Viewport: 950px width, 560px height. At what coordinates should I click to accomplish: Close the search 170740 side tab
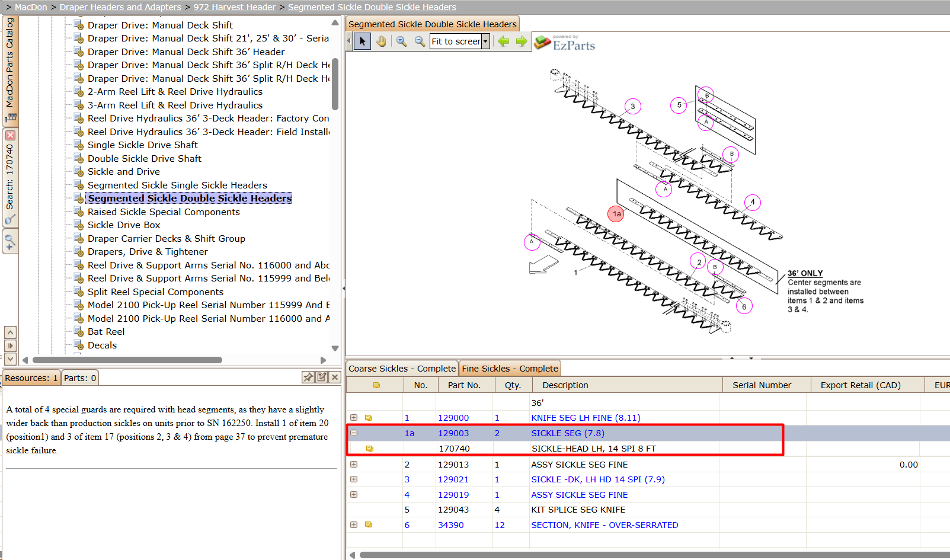pos(10,135)
